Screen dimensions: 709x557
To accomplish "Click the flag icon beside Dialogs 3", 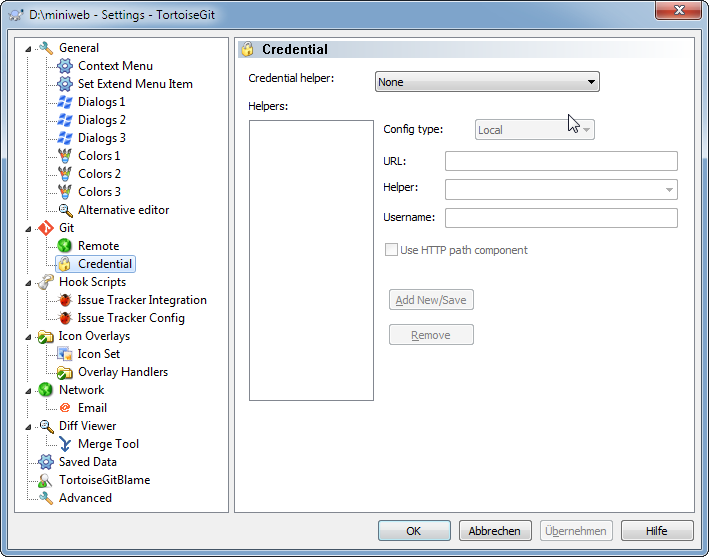I will [65, 138].
